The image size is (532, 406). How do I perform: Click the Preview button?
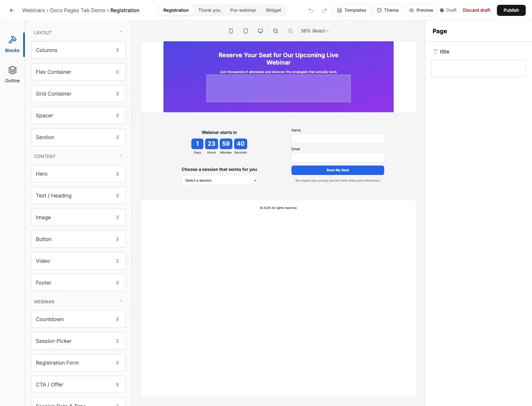point(421,10)
